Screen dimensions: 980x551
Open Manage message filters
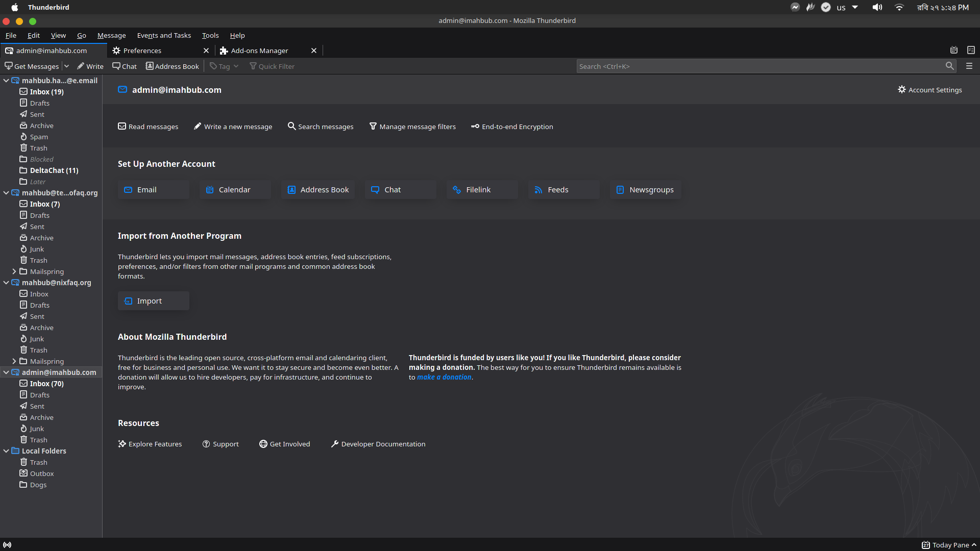tap(412, 127)
